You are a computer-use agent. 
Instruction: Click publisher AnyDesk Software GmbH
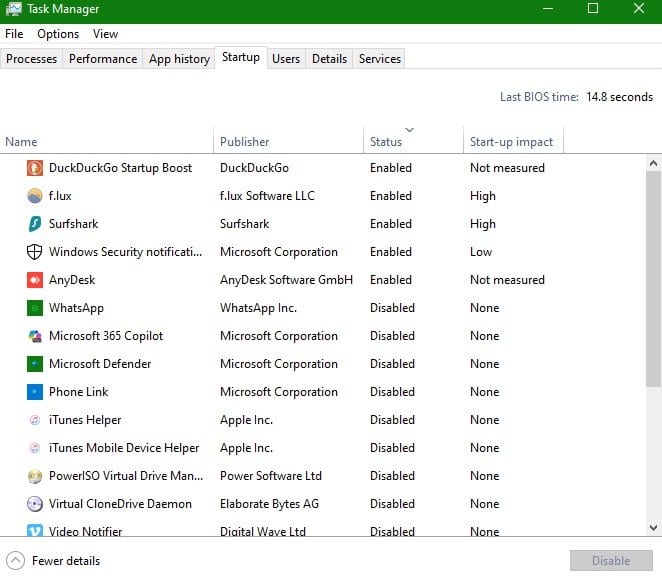(286, 280)
